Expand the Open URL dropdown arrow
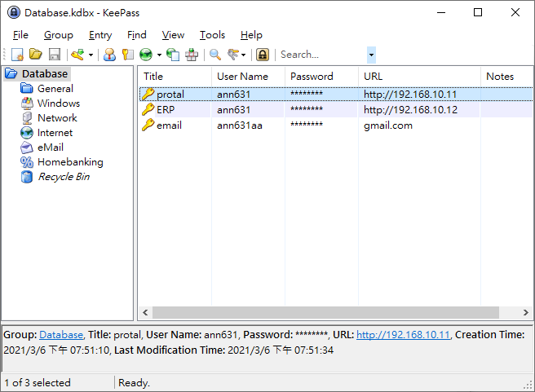The image size is (535, 392). (x=159, y=55)
